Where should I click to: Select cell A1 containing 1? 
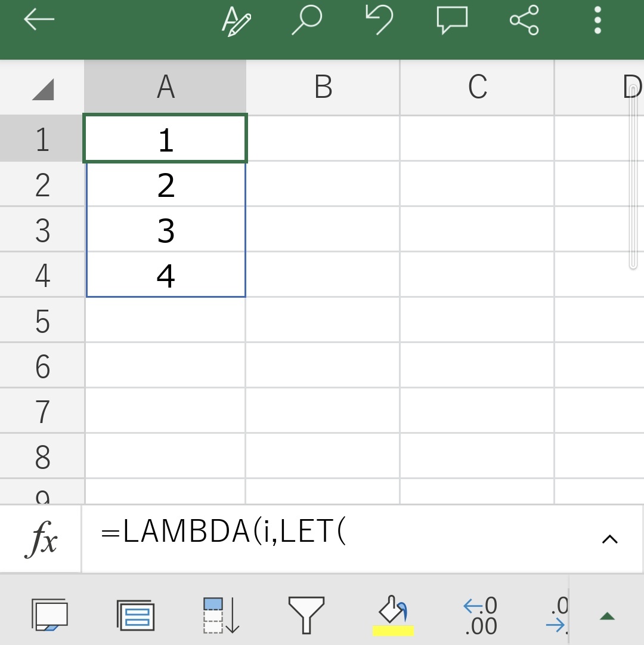165,138
